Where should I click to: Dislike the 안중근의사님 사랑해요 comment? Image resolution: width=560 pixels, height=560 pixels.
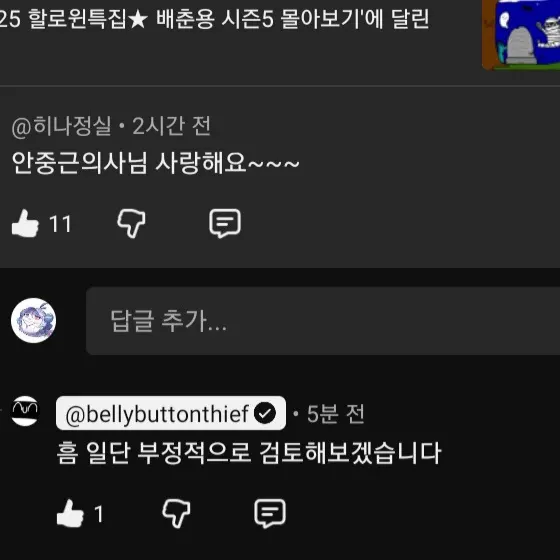click(131, 224)
